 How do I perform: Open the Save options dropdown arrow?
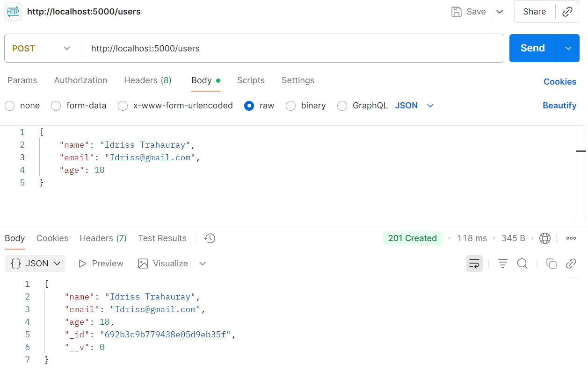(500, 12)
